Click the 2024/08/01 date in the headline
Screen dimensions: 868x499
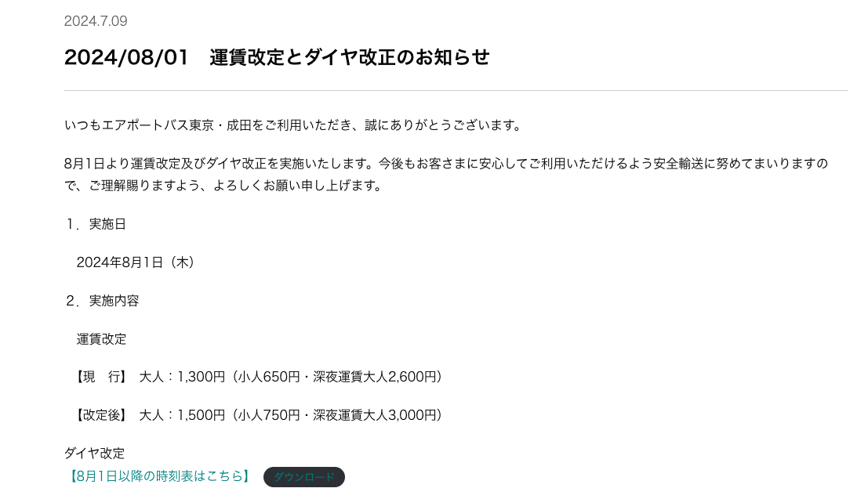(126, 57)
